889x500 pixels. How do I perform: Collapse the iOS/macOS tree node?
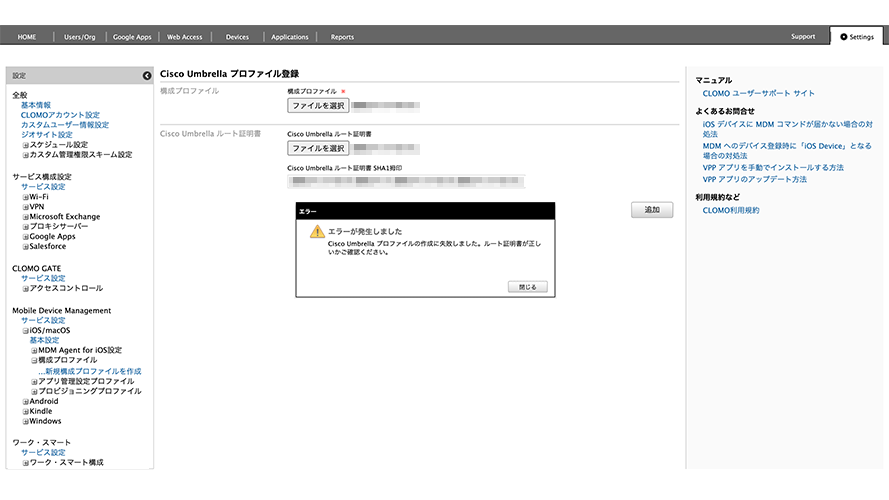click(26, 330)
